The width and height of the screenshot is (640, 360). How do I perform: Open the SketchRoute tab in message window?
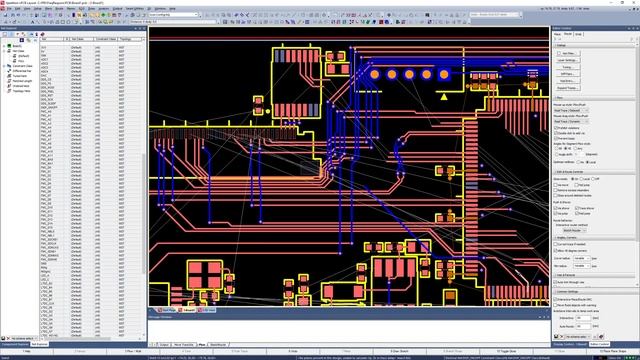pyautogui.click(x=219, y=345)
